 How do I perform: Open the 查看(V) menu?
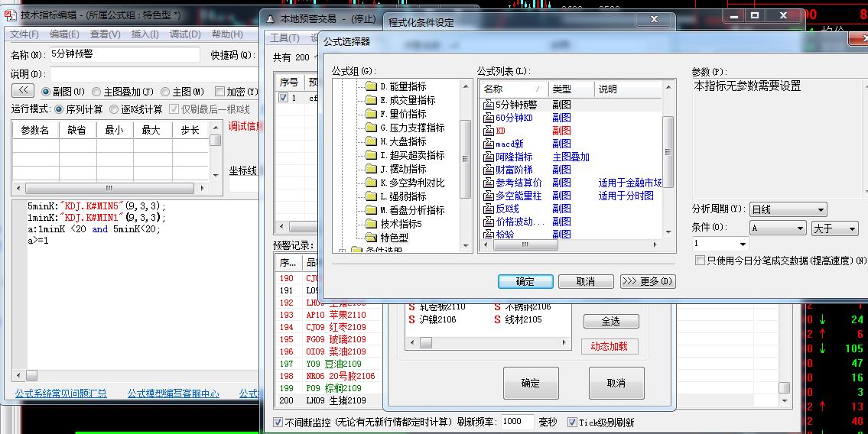106,34
